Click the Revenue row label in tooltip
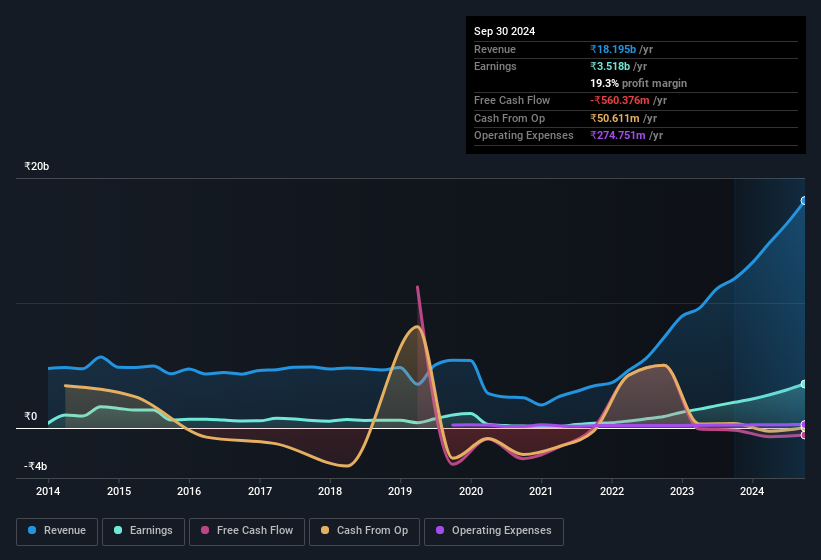Viewport: 821px width, 560px height. click(x=495, y=49)
